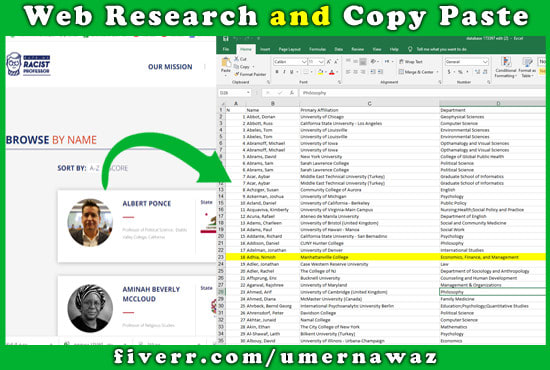
Task: Click Albert Ponce's round profile photo
Action: (x=90, y=222)
